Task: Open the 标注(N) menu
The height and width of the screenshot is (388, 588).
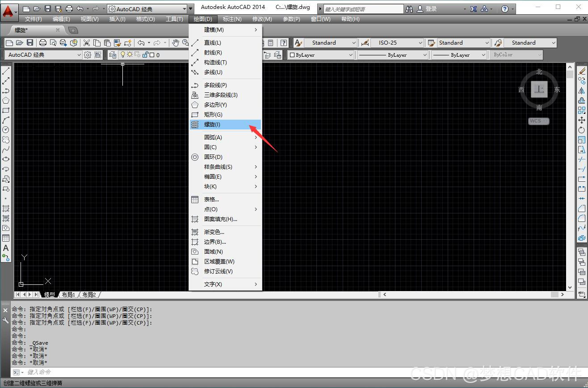Action: 232,19
